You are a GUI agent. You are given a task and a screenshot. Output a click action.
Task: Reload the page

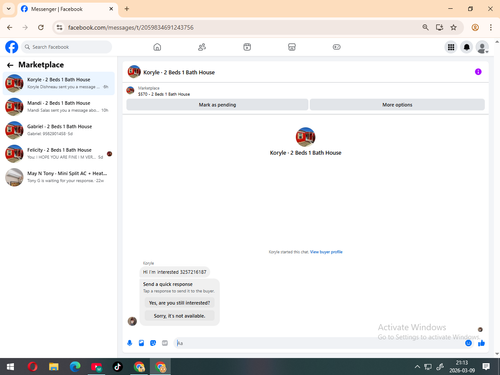tap(41, 27)
